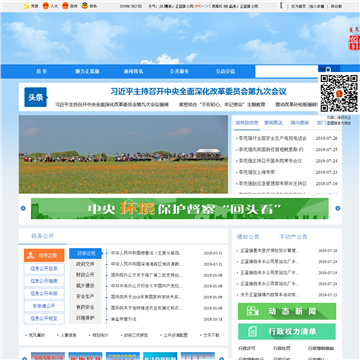Select the 旗内要闻 news tab

point(300,123)
